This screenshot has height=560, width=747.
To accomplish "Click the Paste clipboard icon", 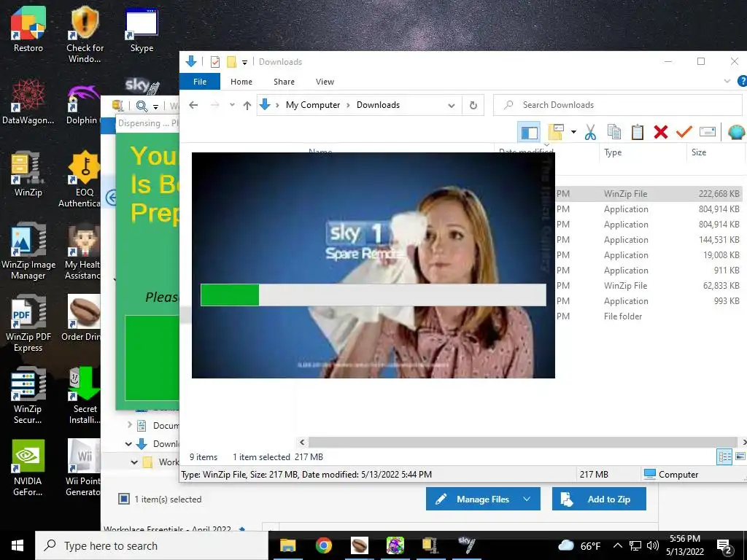I will coord(638,132).
